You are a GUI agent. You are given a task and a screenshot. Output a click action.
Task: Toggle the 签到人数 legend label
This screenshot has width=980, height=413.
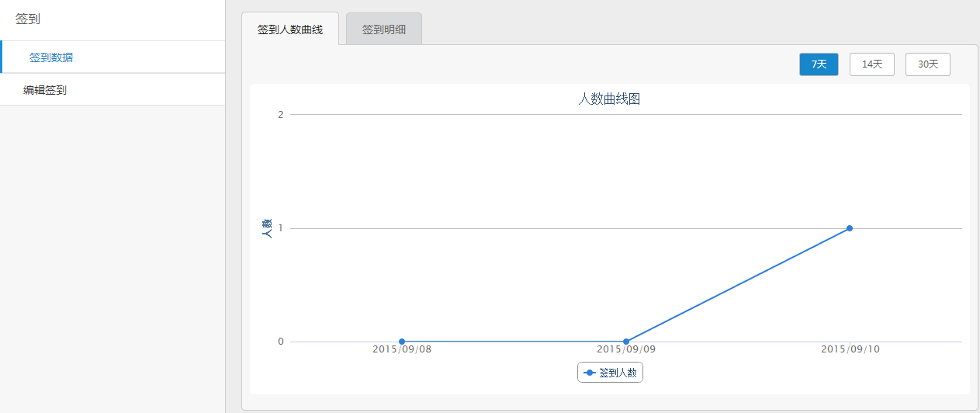point(618,373)
